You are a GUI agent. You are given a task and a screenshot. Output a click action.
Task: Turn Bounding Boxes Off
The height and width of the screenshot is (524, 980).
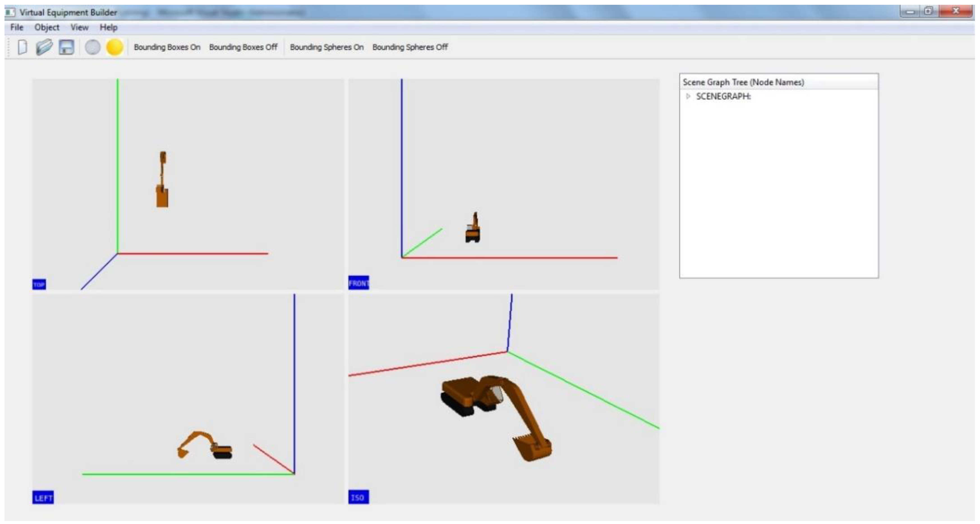[x=243, y=47]
